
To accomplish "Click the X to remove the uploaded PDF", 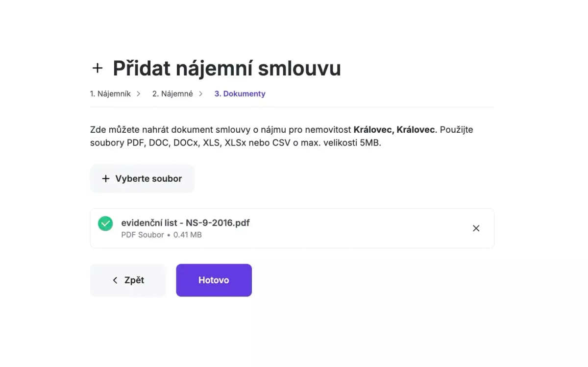I will [476, 228].
